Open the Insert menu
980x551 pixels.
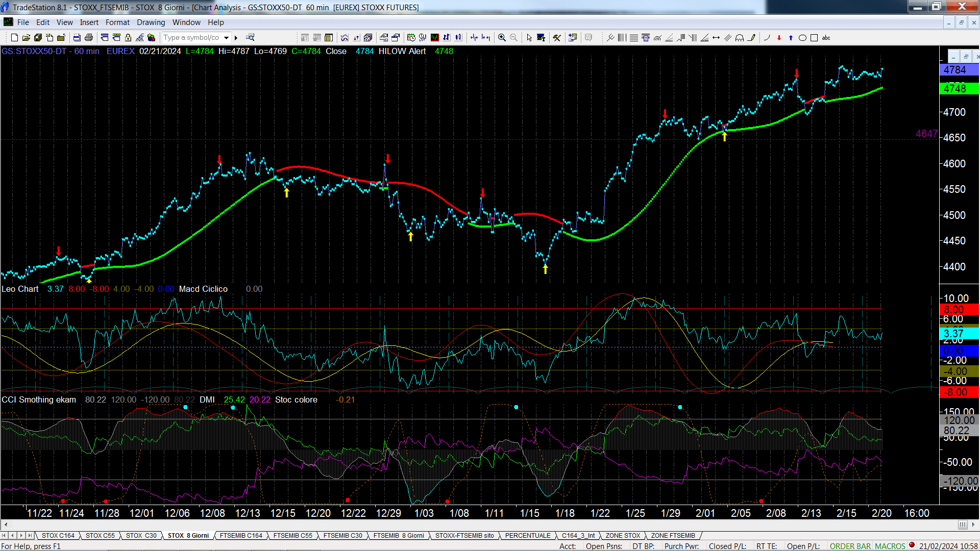[89, 22]
